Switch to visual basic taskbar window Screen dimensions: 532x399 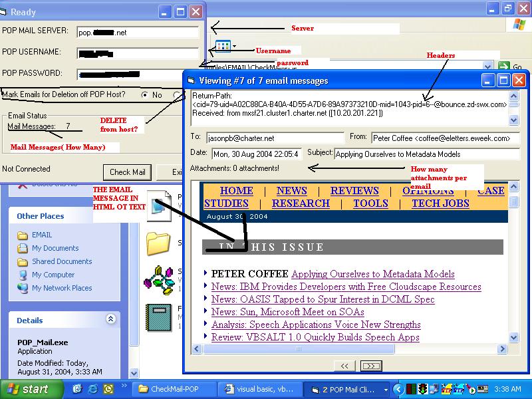[x=259, y=389]
